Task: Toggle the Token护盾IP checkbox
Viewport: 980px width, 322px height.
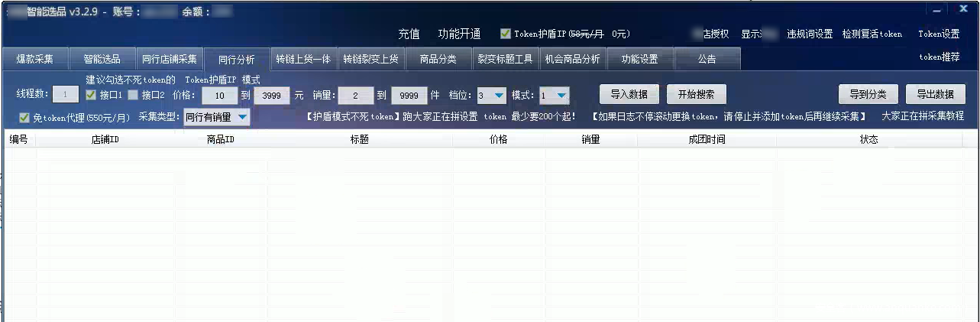Action: (x=506, y=34)
